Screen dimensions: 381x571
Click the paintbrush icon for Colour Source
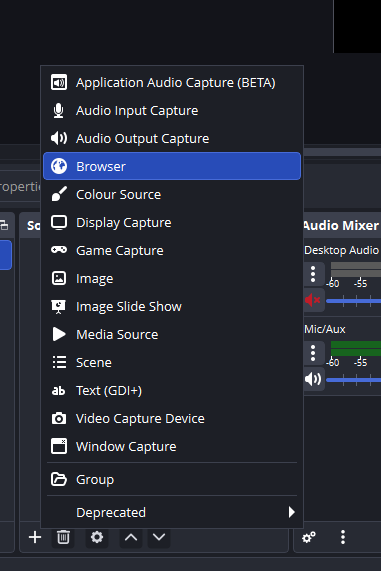point(59,194)
